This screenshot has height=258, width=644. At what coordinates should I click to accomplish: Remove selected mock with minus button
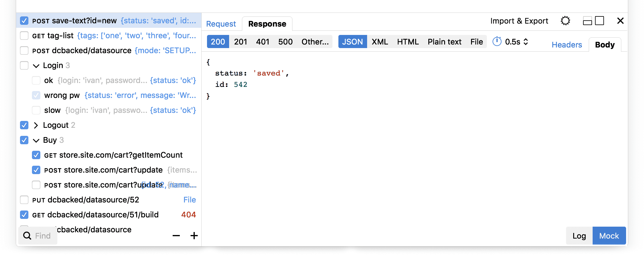point(176,236)
